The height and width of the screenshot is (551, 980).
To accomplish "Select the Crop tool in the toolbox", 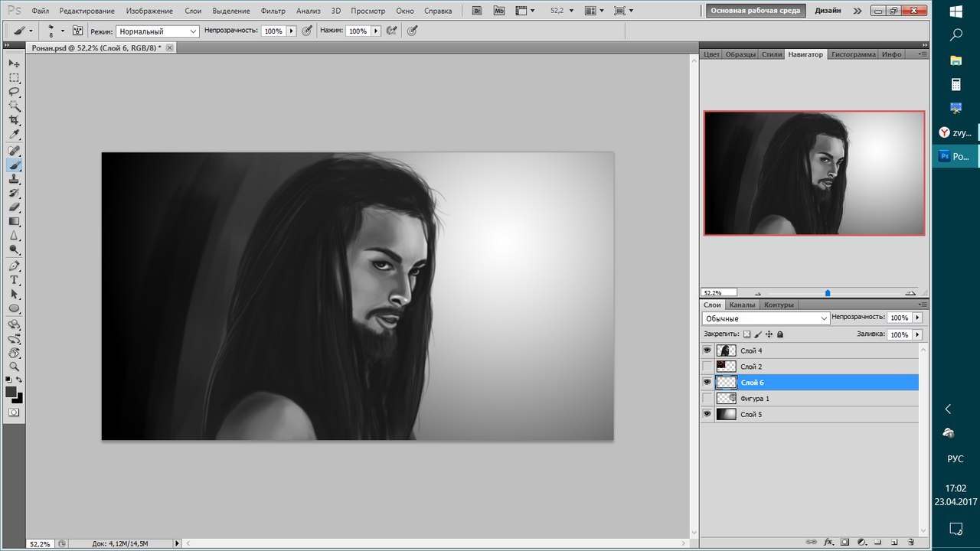I will click(14, 120).
